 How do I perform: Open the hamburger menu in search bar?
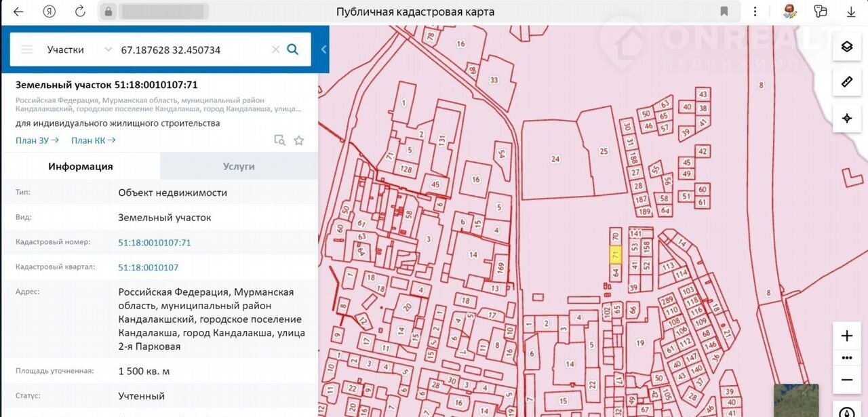tap(27, 49)
